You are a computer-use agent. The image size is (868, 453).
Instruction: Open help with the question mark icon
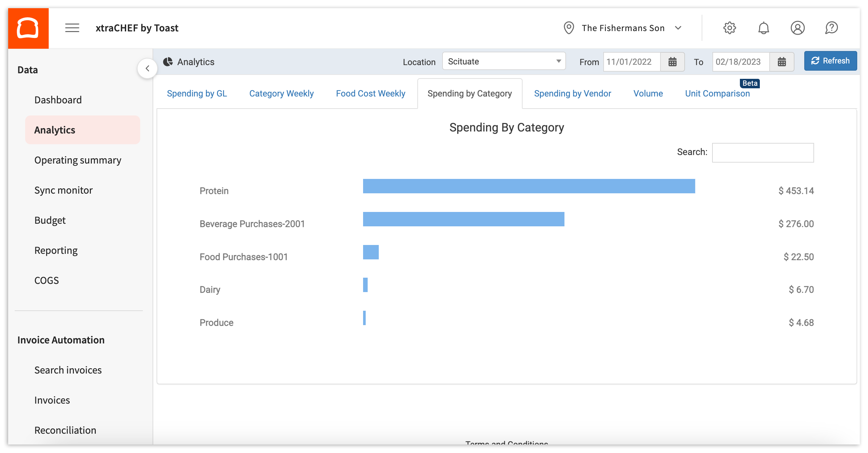pos(832,28)
